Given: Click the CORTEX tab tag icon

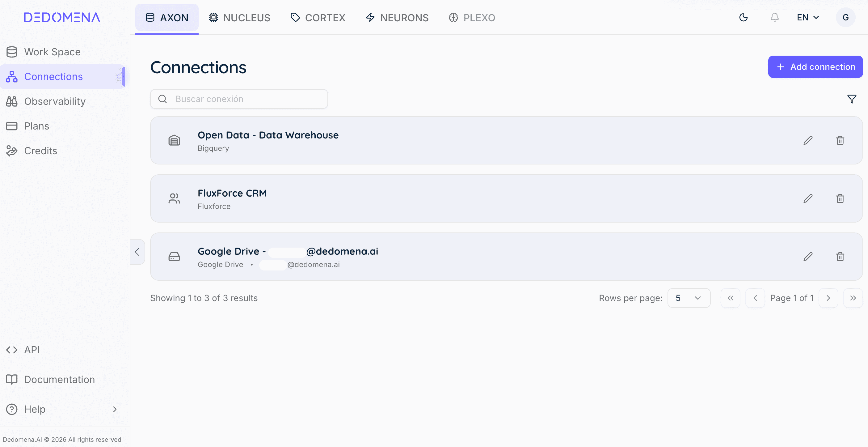Looking at the screenshot, I should coord(295,17).
